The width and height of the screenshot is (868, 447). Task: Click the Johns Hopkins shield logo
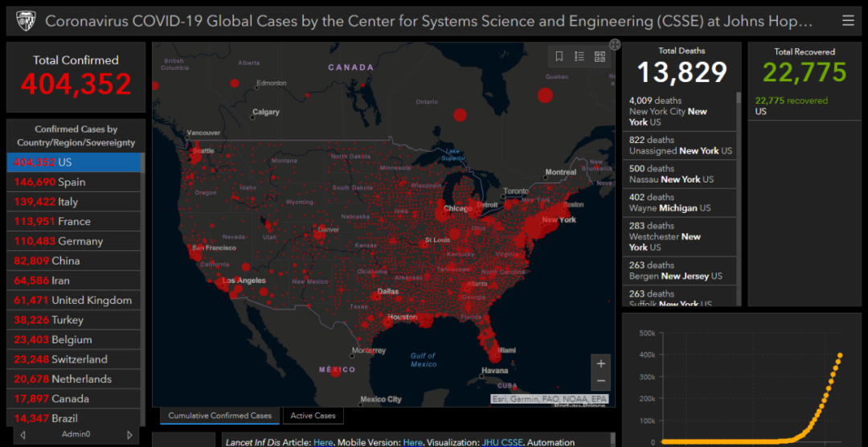pyautogui.click(x=24, y=21)
